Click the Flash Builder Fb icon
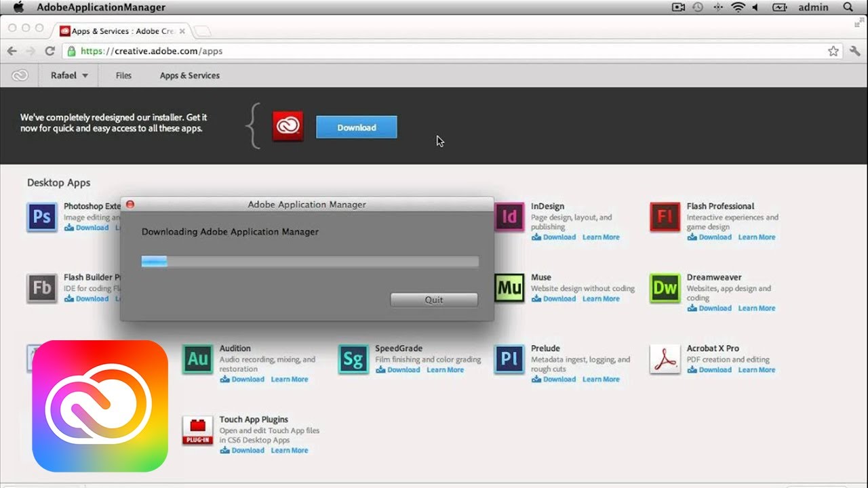 pos(42,288)
